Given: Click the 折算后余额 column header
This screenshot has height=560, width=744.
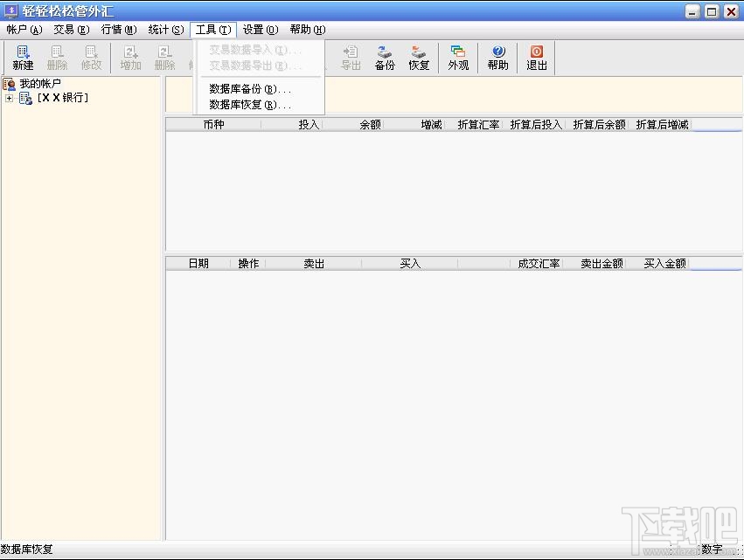Looking at the screenshot, I should click(597, 125).
